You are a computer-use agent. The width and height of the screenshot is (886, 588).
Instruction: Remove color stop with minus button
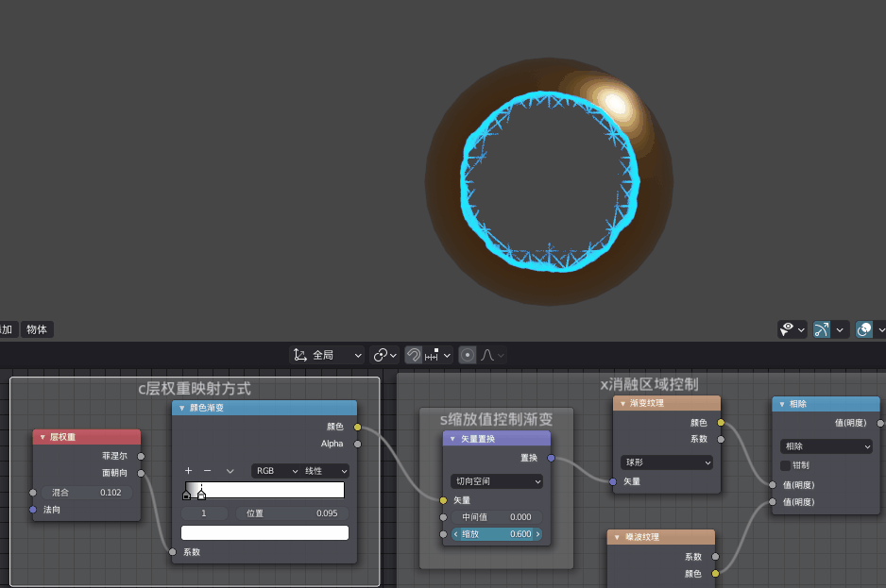[x=208, y=471]
